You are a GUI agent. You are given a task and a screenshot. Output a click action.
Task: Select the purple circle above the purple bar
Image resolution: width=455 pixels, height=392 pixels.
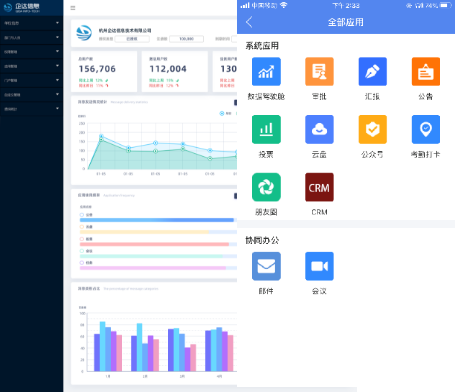pyautogui.click(x=82, y=263)
